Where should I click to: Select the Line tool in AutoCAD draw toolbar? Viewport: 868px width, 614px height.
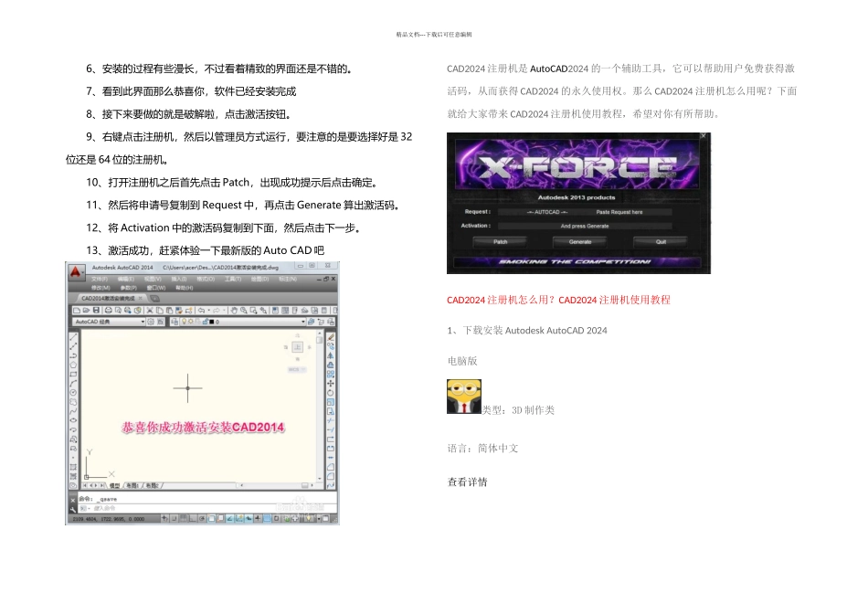point(73,336)
